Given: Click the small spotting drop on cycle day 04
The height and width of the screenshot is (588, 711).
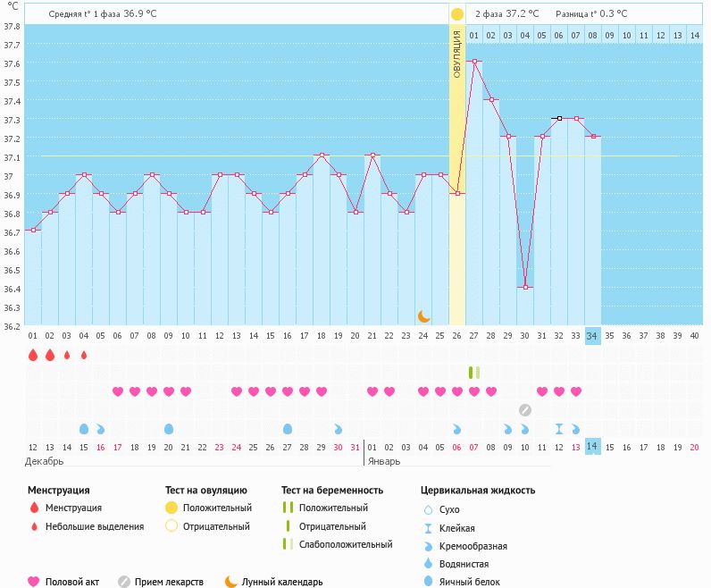Looking at the screenshot, I should click(x=84, y=355).
